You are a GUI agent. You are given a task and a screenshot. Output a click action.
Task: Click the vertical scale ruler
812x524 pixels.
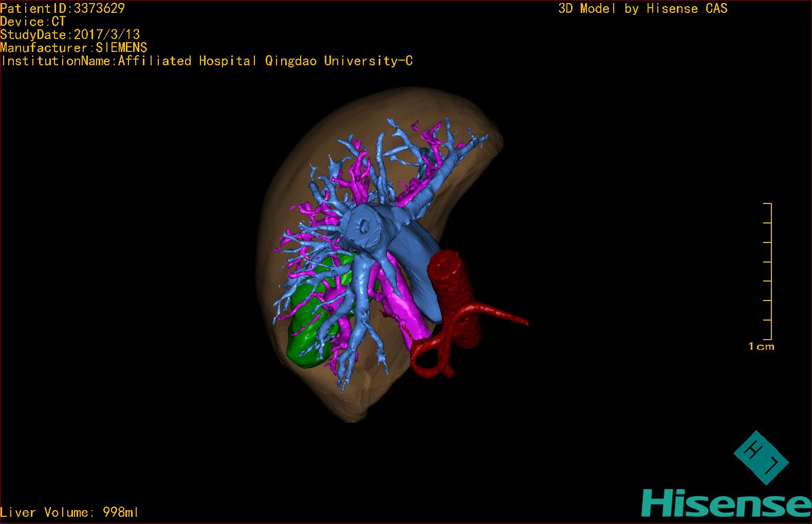[768, 271]
